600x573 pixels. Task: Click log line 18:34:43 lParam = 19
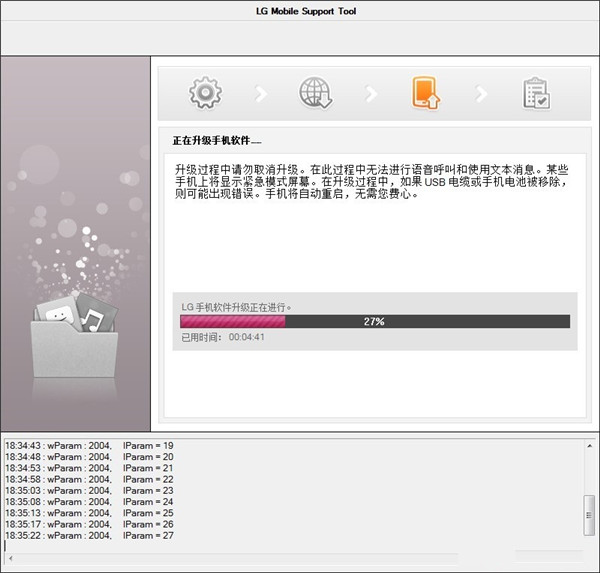click(89, 446)
